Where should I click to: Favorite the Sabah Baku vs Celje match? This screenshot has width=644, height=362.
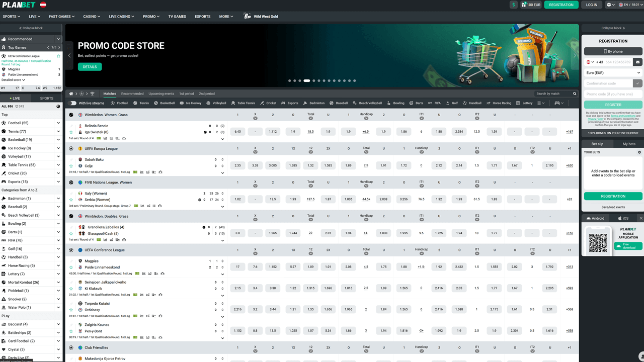(x=71, y=166)
